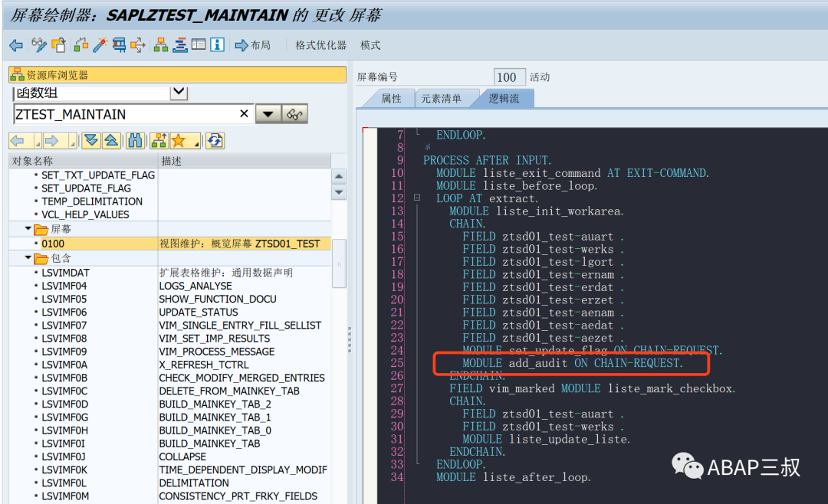Click the refresh object list icon
Image resolution: width=828 pixels, height=504 pixels.
(215, 141)
